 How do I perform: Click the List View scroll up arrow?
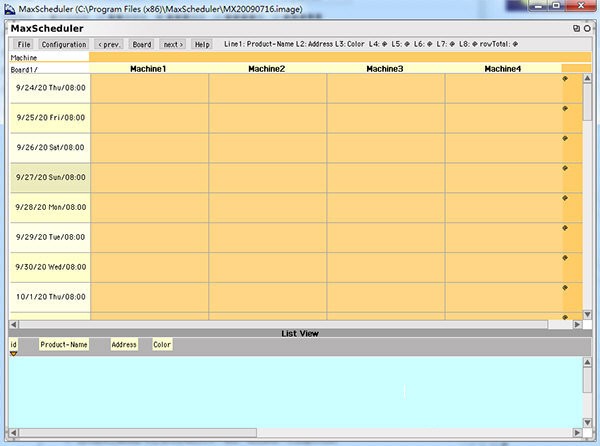coord(587,362)
